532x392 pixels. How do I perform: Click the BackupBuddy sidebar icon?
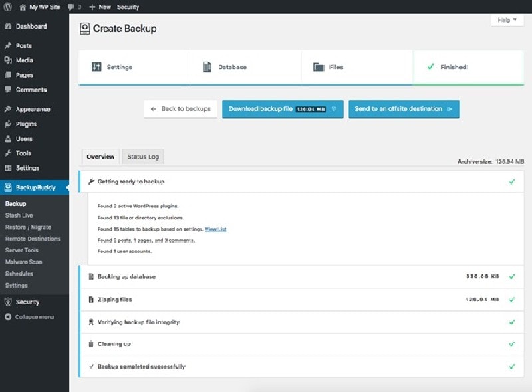8,187
